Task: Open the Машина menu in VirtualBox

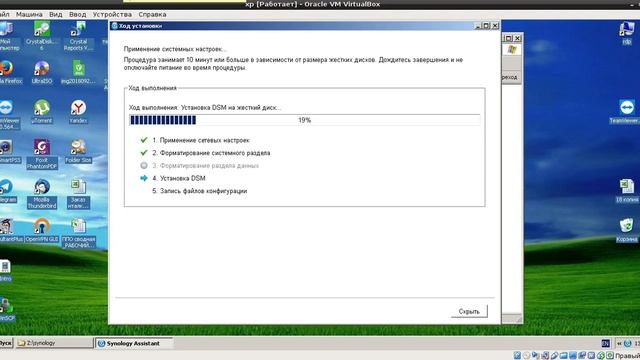Action: coord(29,14)
